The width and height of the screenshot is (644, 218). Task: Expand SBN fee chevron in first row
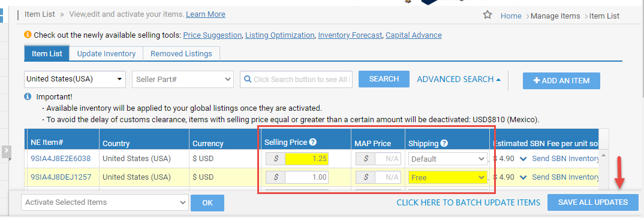[523, 159]
